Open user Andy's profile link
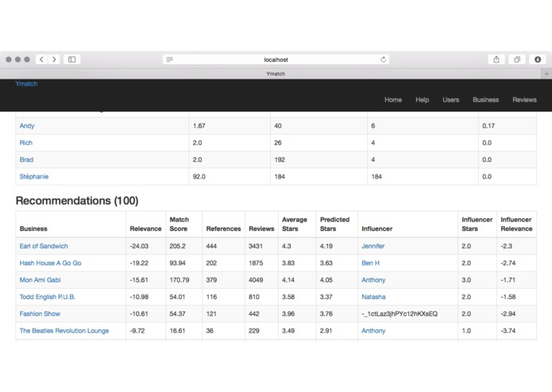 click(x=27, y=126)
